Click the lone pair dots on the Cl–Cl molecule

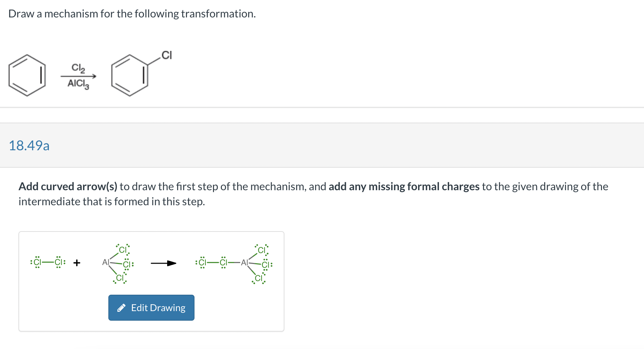(37, 258)
